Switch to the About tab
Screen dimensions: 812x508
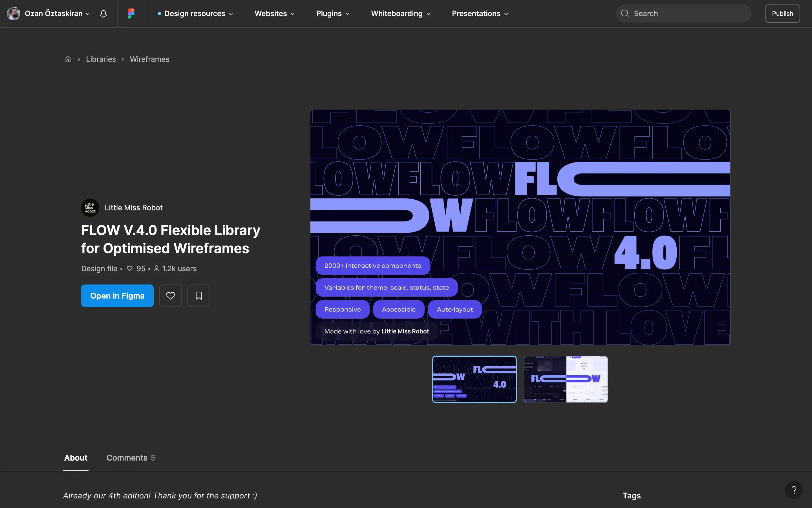pos(76,457)
